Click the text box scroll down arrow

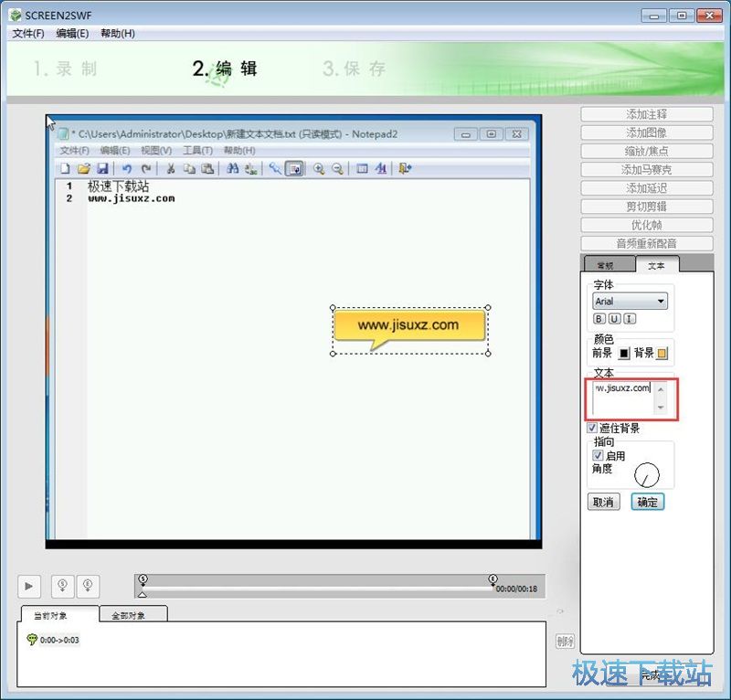coord(661,408)
